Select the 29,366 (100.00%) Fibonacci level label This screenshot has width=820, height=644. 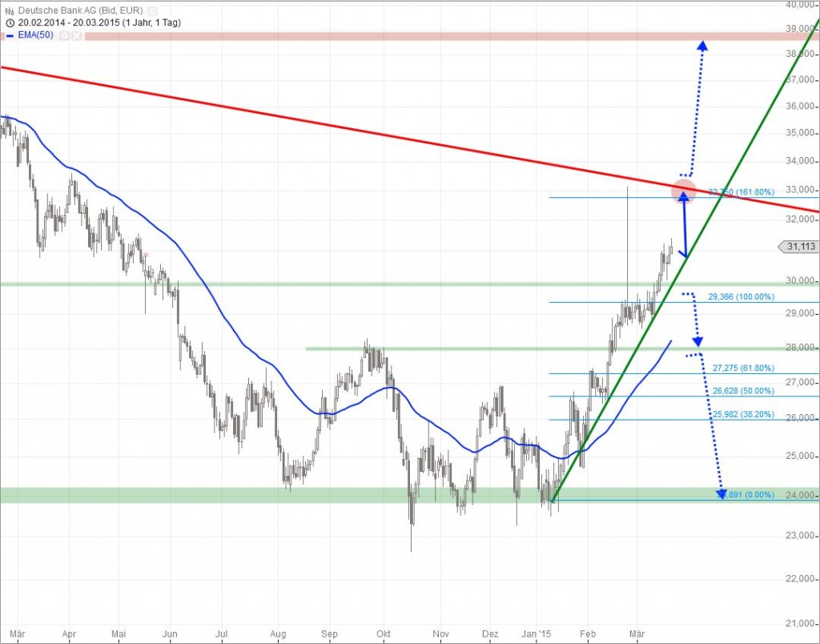point(742,296)
